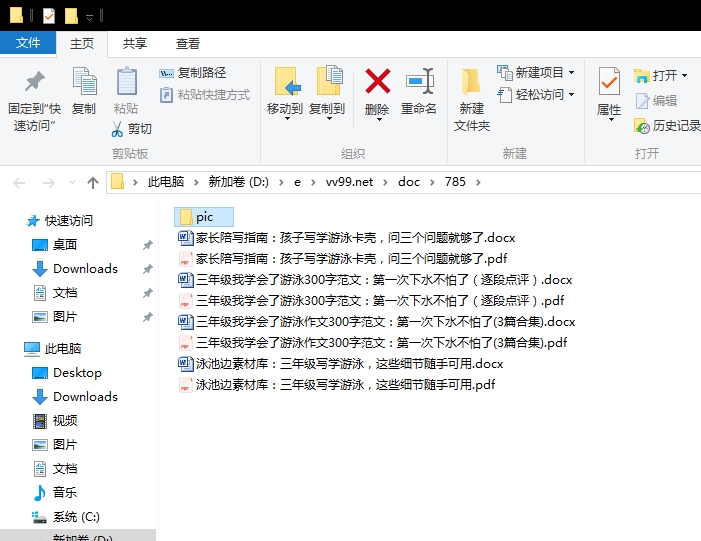Expand chevron after 此电脑 in address bar
The image size is (701, 541).
[196, 182]
